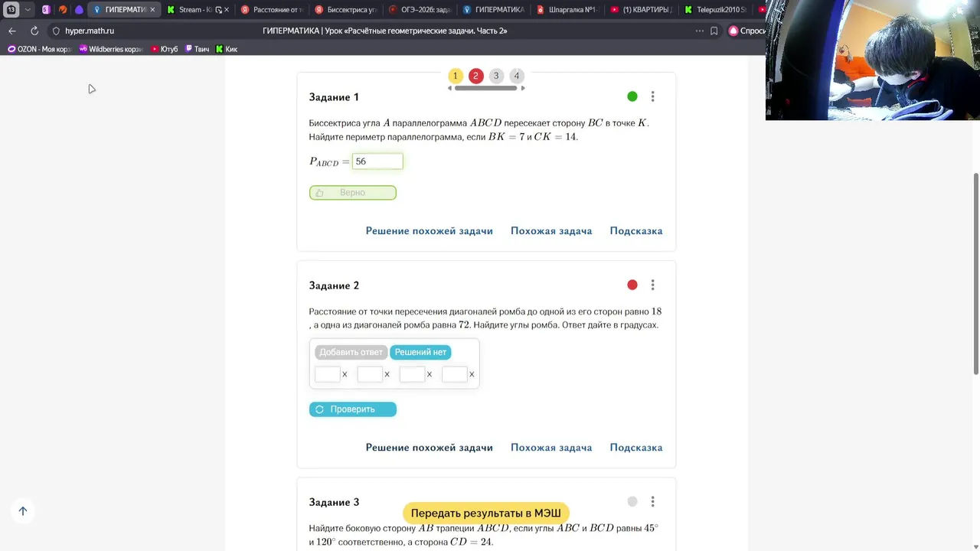
Task: Click the site protection shield icon
Action: pyautogui.click(x=56, y=31)
